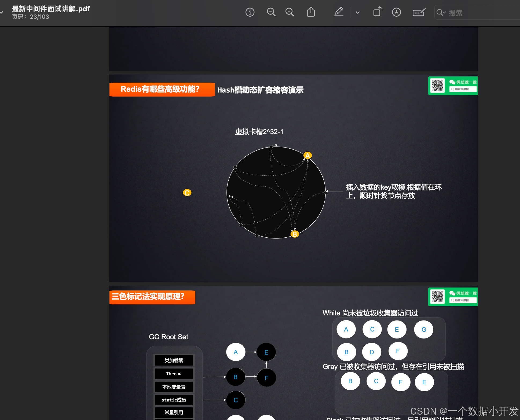Expand the sidebar view chevron menu
Viewport: 520px width, 420px height.
pyautogui.click(x=2, y=13)
